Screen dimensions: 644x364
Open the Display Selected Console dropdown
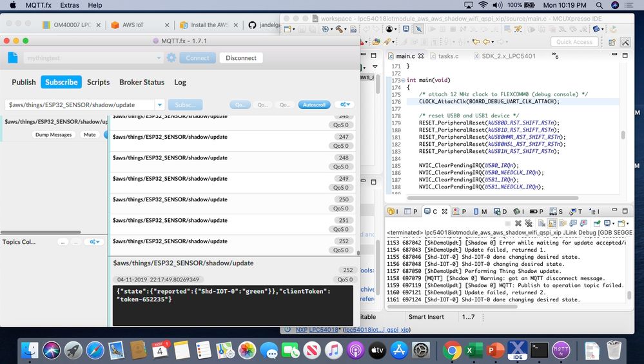point(613,223)
